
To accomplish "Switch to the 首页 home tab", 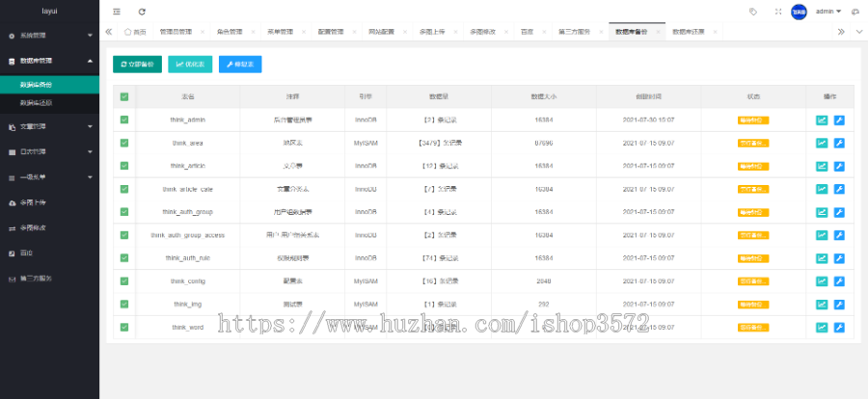I will coord(135,32).
